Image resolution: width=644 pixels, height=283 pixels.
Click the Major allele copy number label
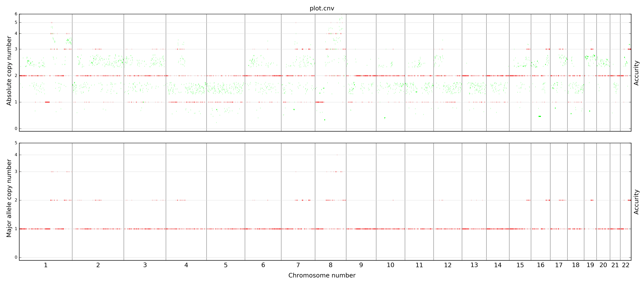[x=9, y=198]
